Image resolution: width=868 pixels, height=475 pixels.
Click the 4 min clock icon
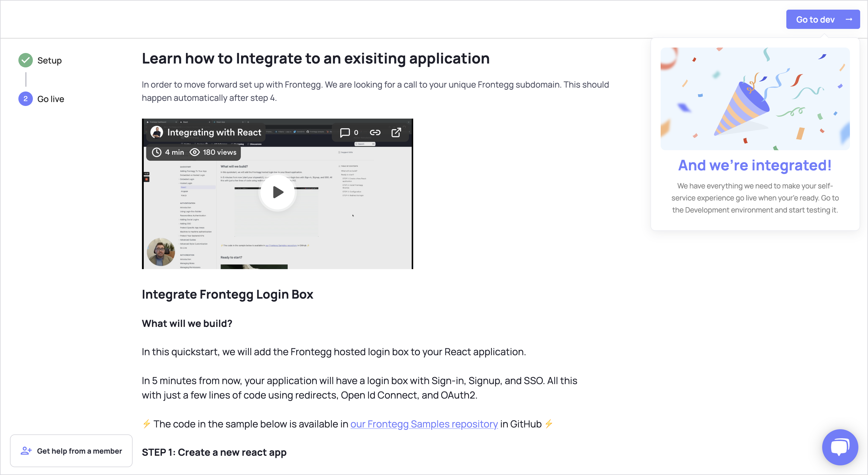157,152
